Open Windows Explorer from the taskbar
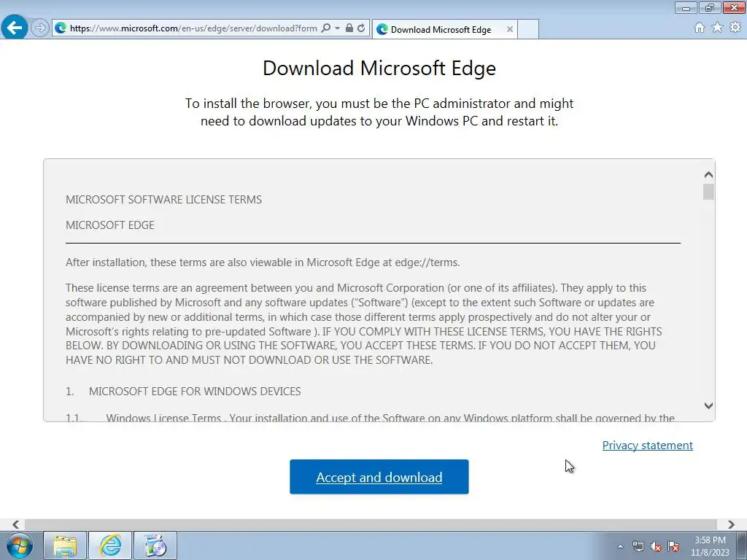Screen dimensions: 747x560 click(65, 545)
